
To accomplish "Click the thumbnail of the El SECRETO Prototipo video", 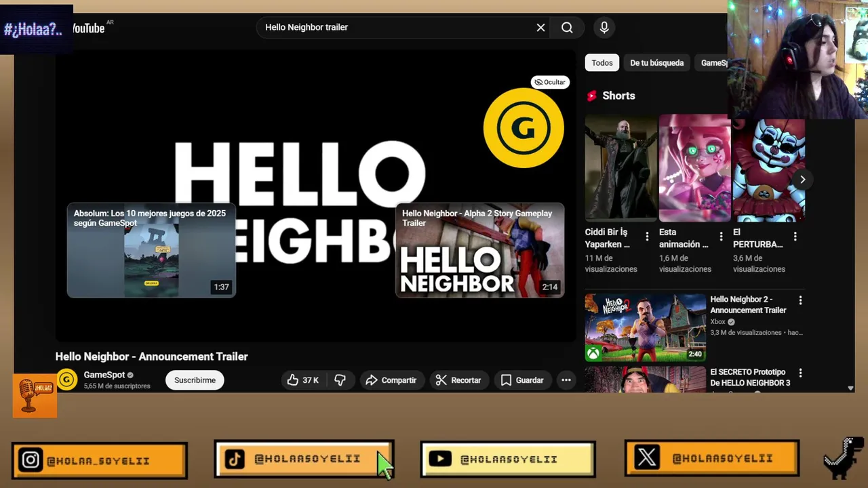I will [646, 380].
